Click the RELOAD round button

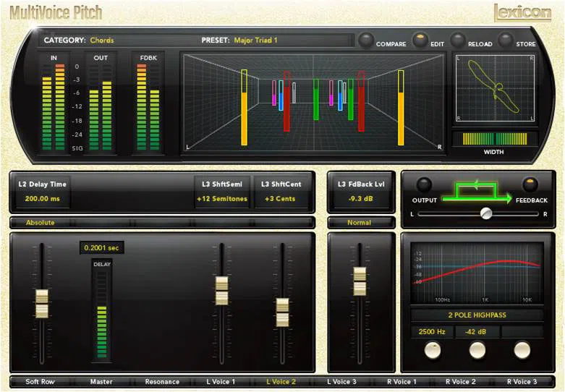[458, 40]
